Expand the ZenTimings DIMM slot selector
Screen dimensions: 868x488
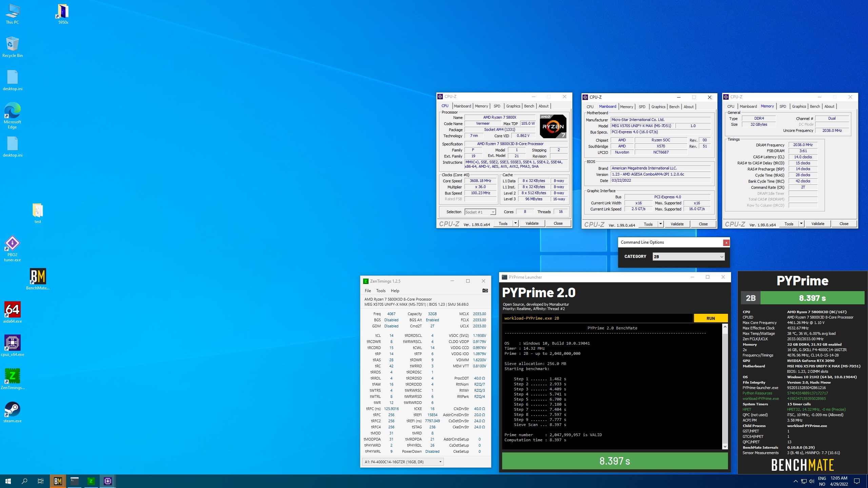coord(403,462)
